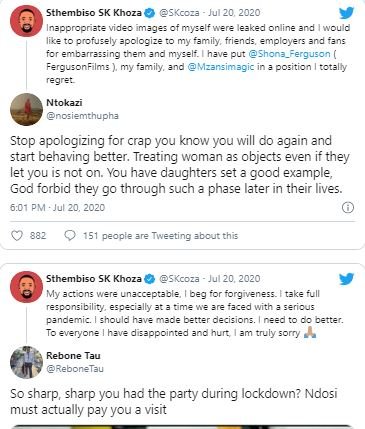
Task: Follow the @Shona_Ferguson mention link
Action: [289, 54]
